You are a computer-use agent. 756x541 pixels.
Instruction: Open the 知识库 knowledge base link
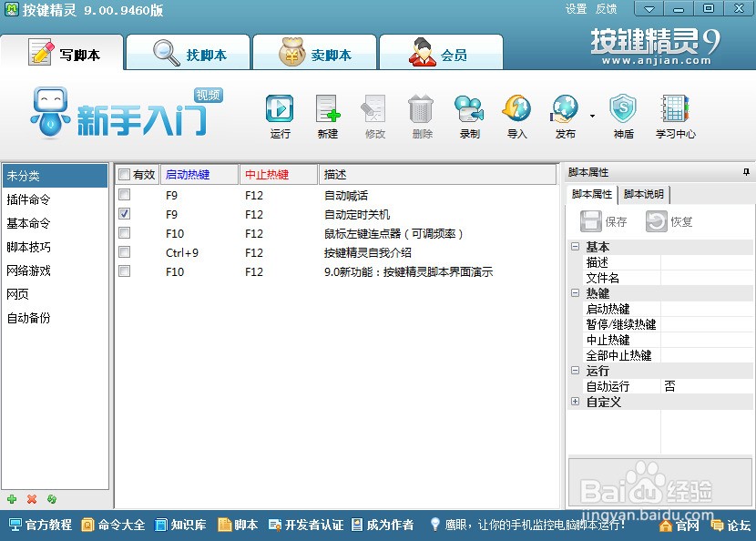[x=180, y=525]
